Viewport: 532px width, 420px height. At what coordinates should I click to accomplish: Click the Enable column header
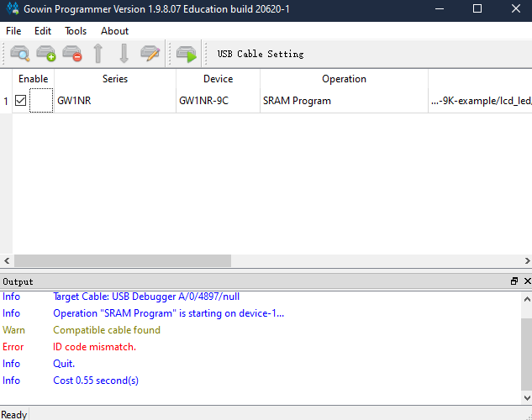[x=34, y=79]
